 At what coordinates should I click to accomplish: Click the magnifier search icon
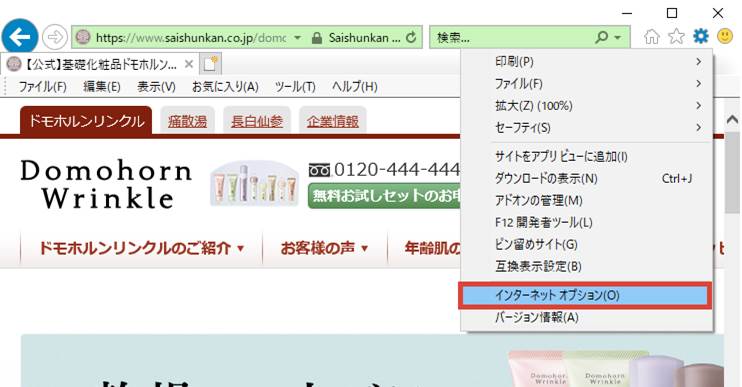[601, 37]
